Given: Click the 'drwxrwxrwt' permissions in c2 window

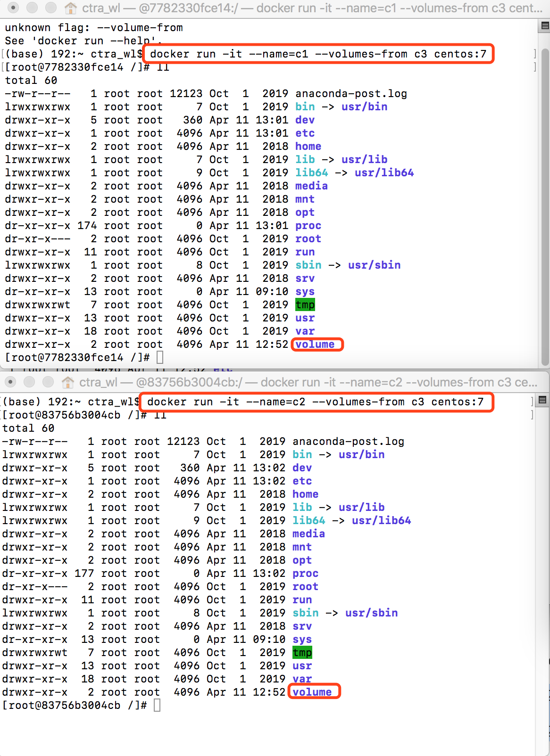Looking at the screenshot, I should coord(35,653).
